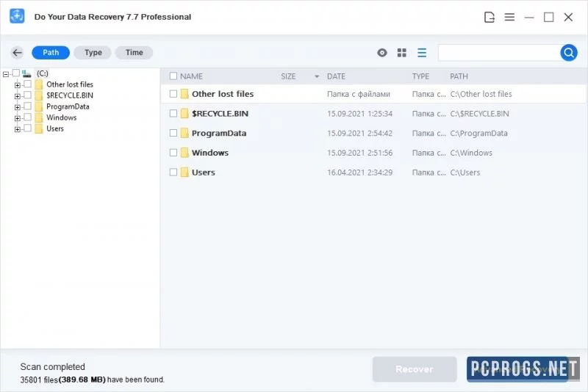Toggle the preview eye icon
The width and height of the screenshot is (588, 392).
tap(382, 53)
